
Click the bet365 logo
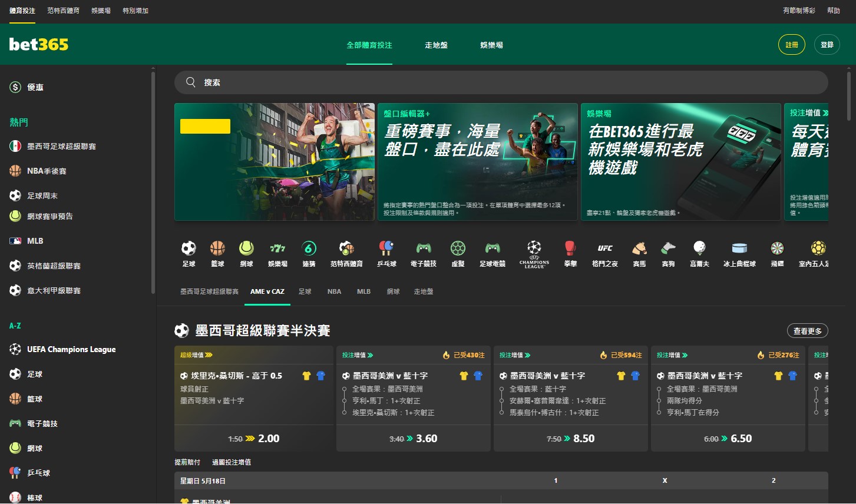point(39,45)
